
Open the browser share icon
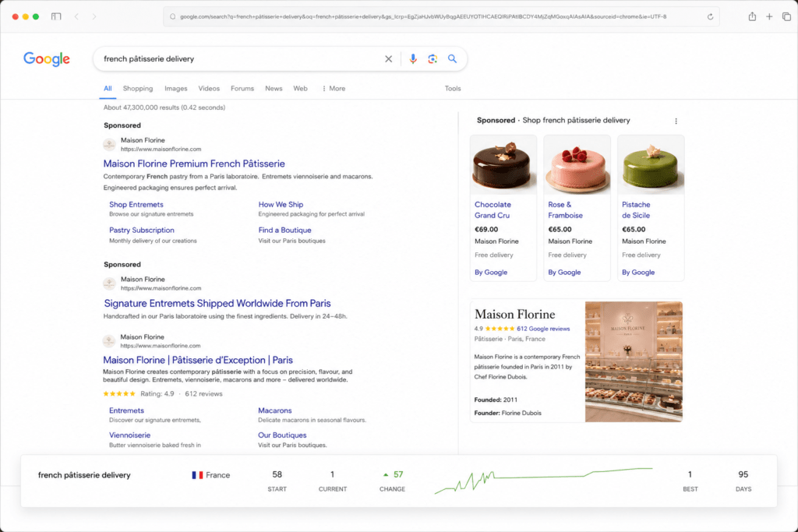752,16
